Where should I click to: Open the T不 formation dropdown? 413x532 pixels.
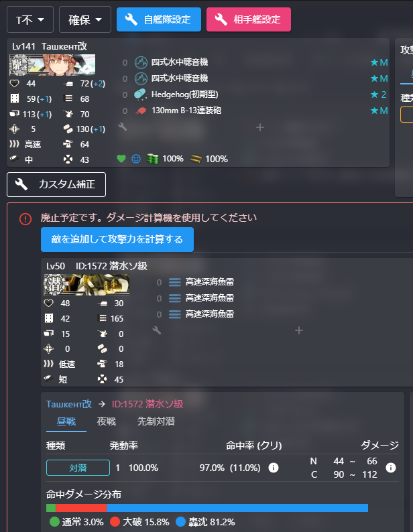tap(30, 19)
